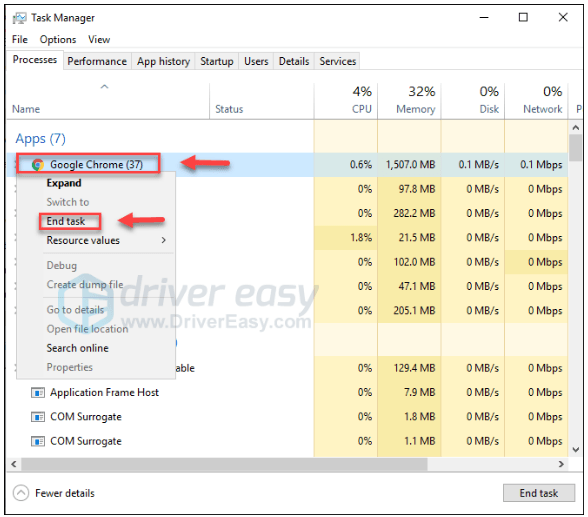Switch to the Performance tab

pyautogui.click(x=97, y=61)
